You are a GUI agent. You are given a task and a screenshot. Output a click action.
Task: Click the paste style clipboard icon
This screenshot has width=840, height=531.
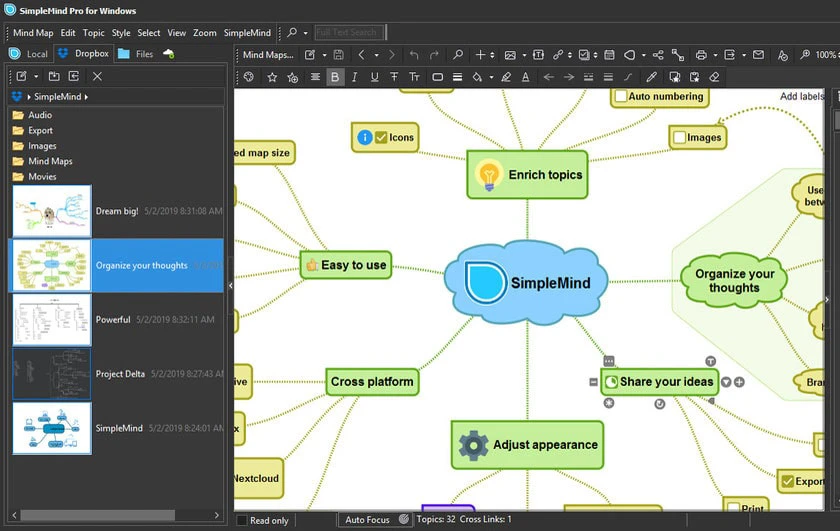click(x=694, y=77)
